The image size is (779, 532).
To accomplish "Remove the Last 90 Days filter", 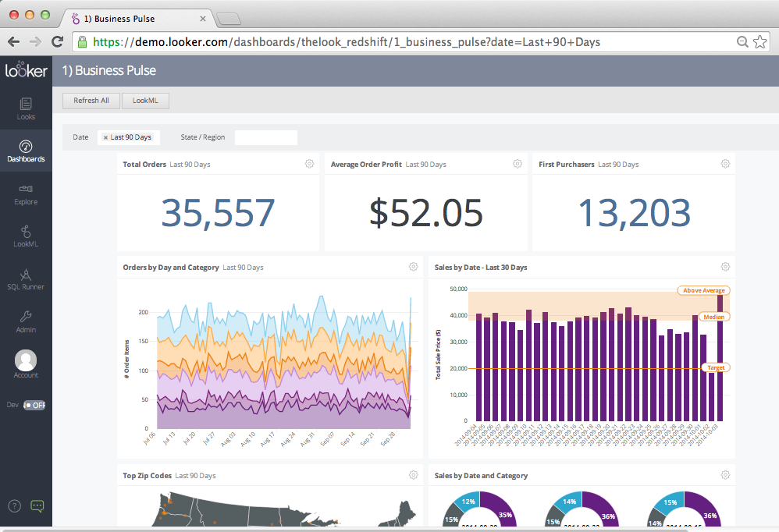I will pos(105,137).
